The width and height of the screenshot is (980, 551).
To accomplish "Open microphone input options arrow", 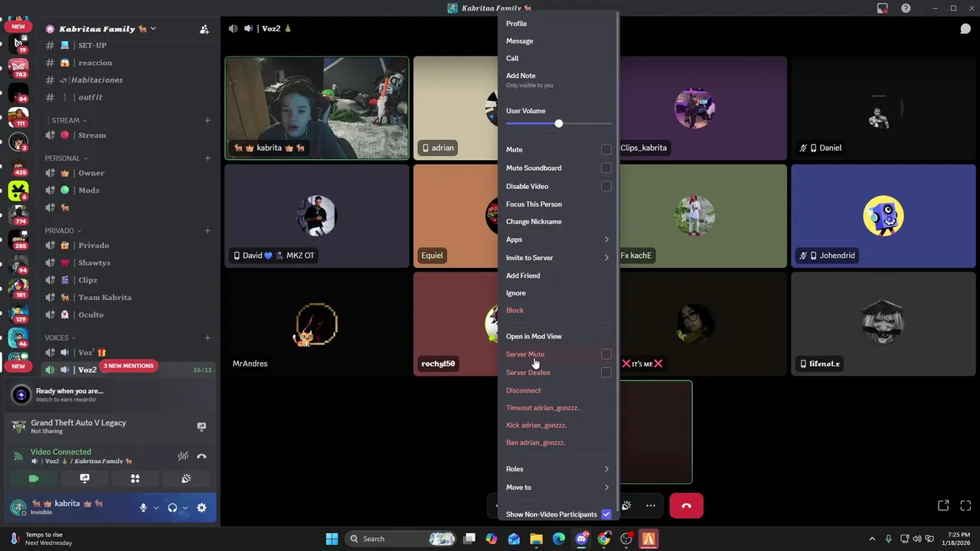I will (156, 507).
